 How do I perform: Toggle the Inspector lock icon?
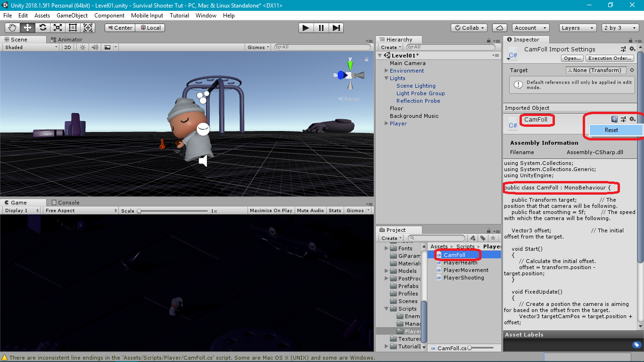pyautogui.click(x=629, y=40)
